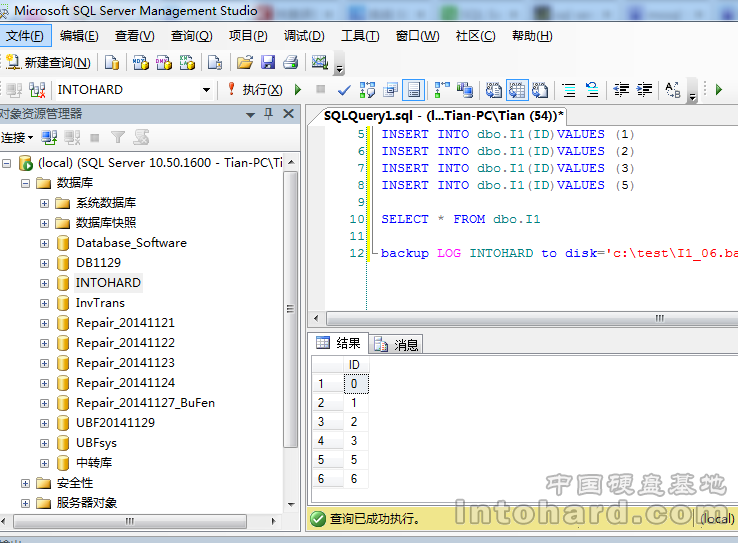Click the Comment out selected lines icon

(568, 89)
